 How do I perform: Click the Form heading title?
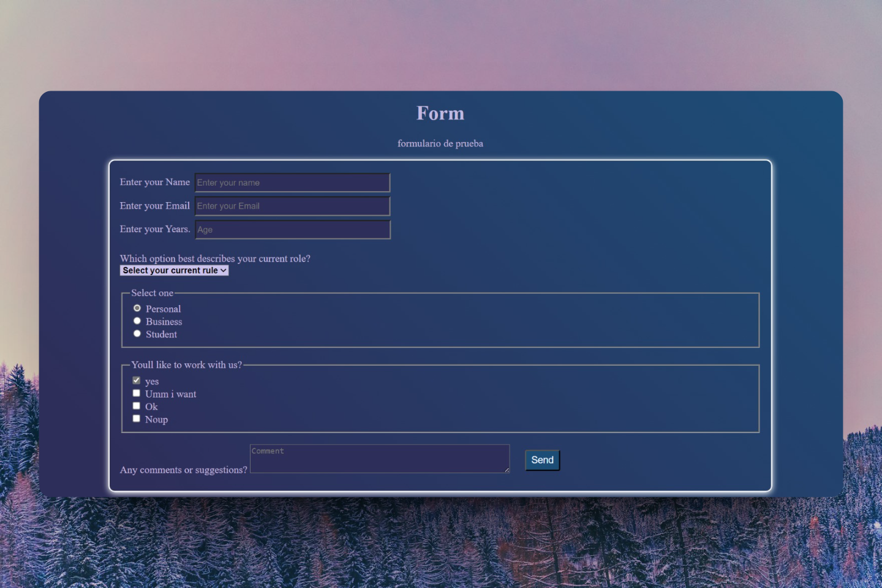[440, 113]
